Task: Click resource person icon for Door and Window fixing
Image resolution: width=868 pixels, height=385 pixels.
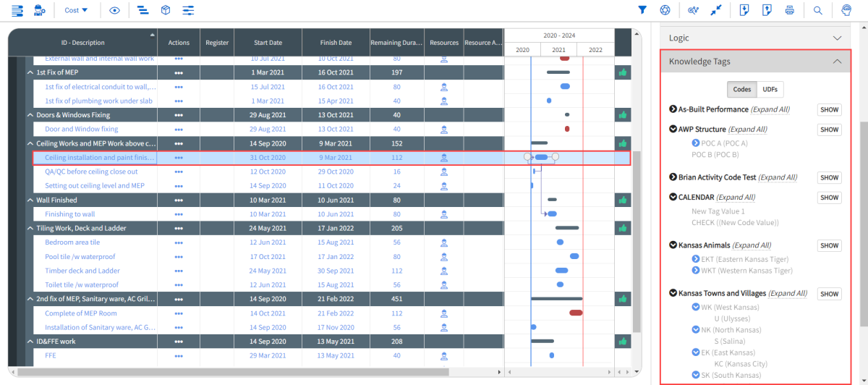Action: pos(444,129)
